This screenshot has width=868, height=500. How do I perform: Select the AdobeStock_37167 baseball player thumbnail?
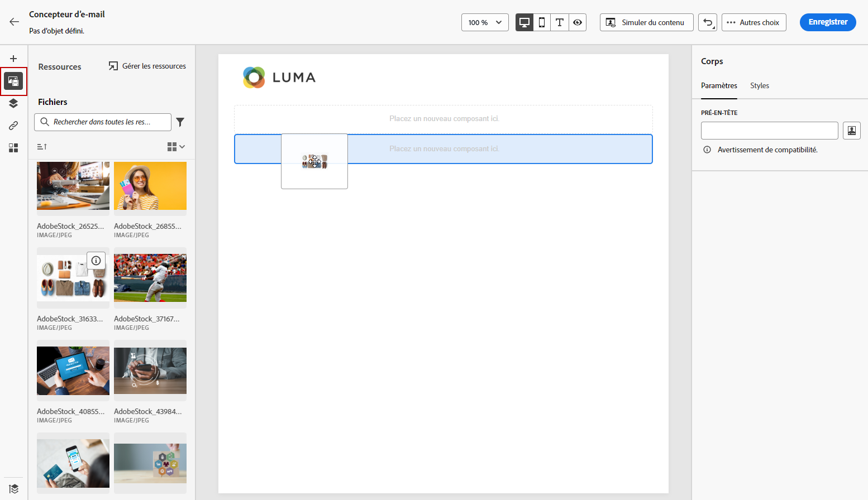(150, 278)
